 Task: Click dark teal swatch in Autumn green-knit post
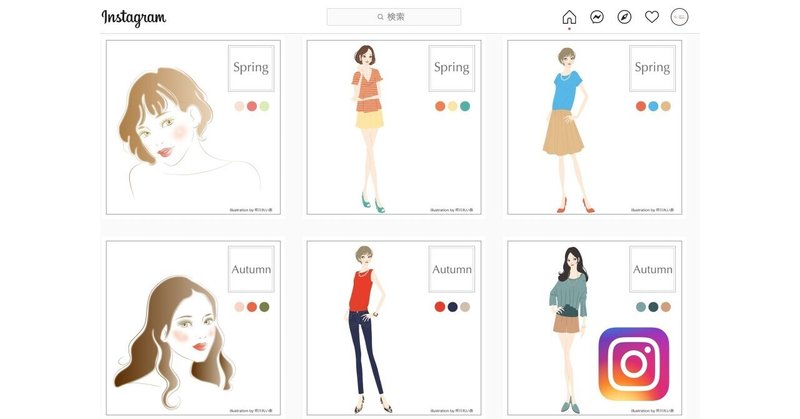(653, 307)
